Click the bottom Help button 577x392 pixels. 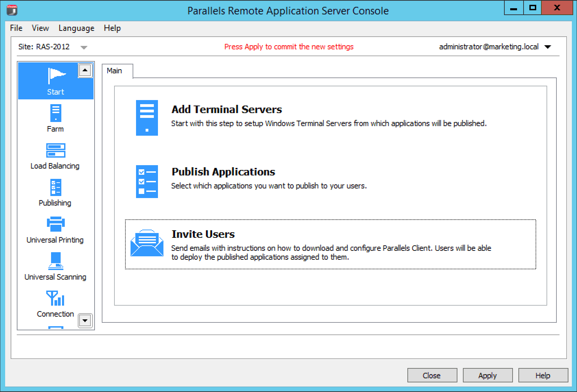click(543, 375)
